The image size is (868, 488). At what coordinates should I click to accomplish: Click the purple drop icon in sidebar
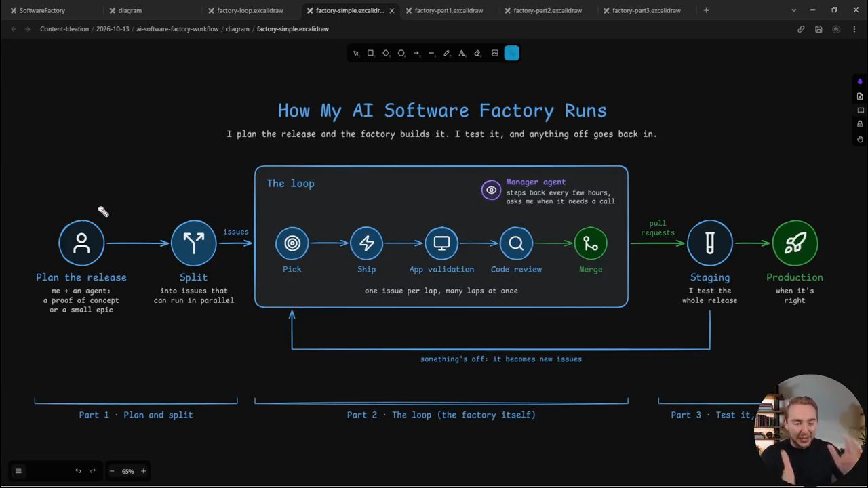coord(860,82)
